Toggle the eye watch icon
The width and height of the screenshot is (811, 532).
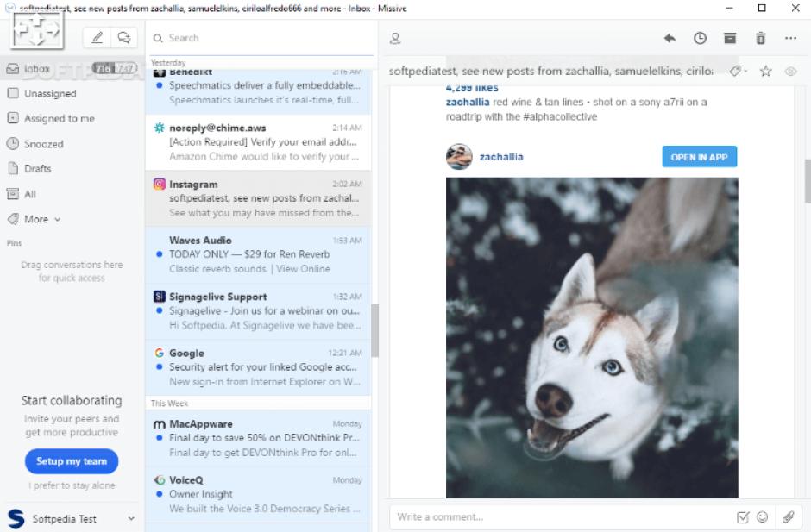click(x=790, y=72)
